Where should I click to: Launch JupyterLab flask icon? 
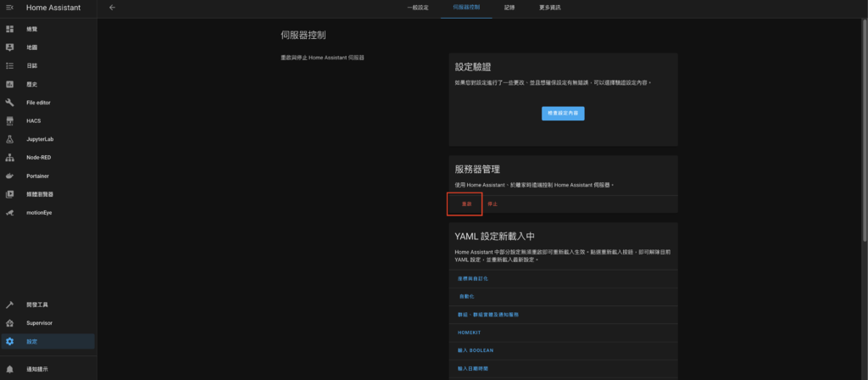[x=9, y=139]
